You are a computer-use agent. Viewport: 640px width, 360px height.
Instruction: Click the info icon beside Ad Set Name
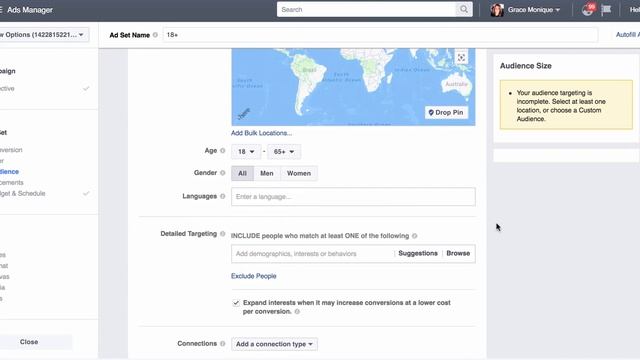tap(155, 35)
